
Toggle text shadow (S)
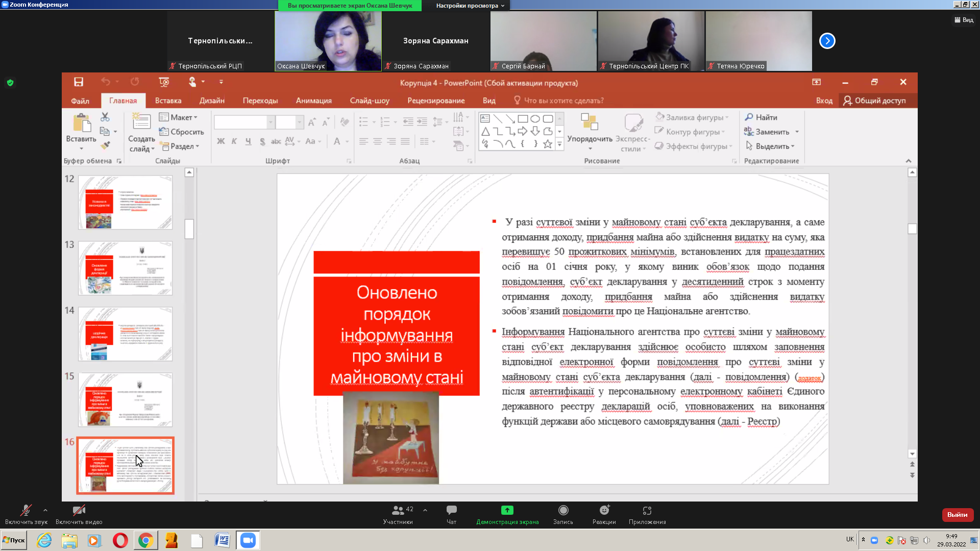(262, 141)
